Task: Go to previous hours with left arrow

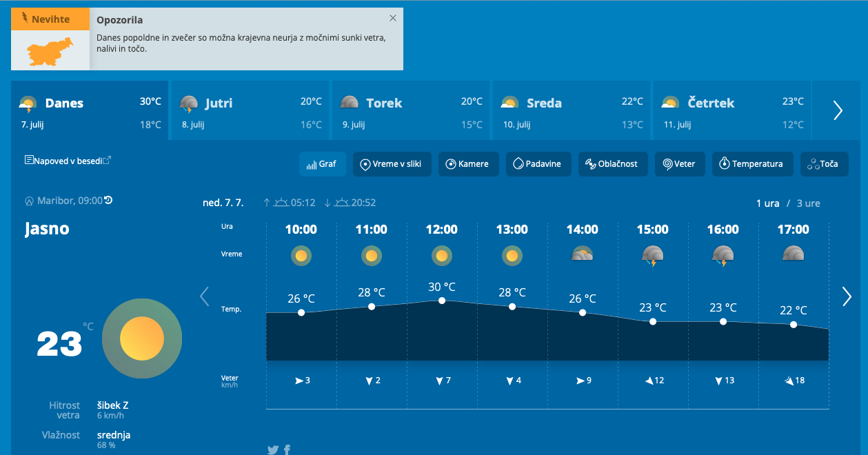Action: pyautogui.click(x=204, y=296)
